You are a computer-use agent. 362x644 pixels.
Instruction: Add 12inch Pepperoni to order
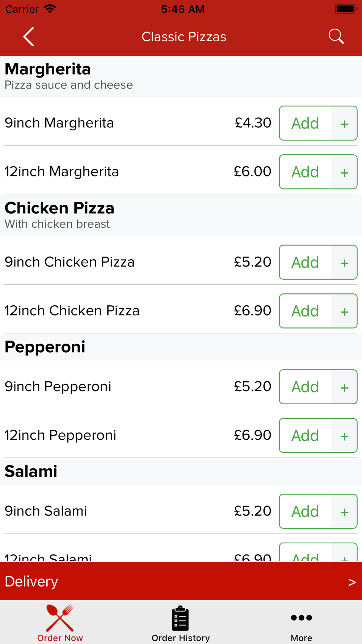(x=305, y=435)
